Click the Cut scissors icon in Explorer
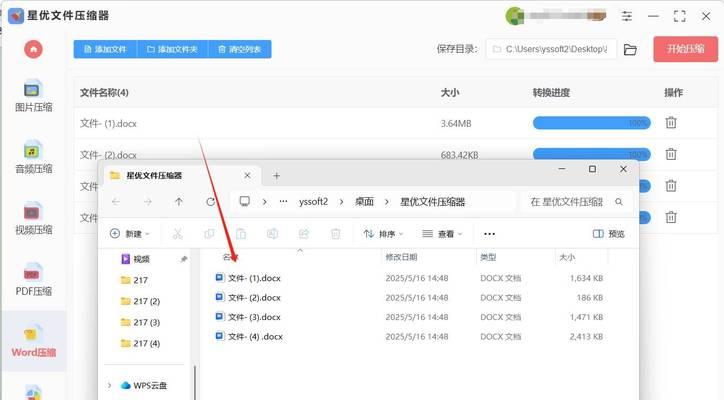 [x=177, y=234]
